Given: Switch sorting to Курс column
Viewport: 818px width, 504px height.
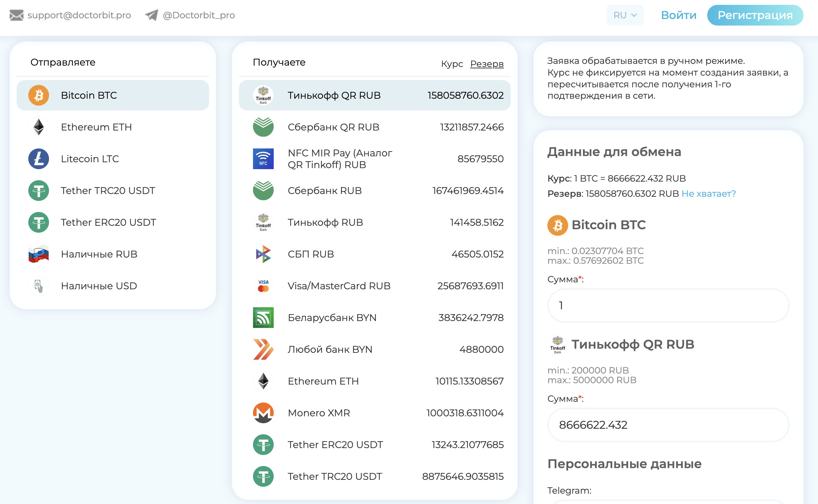Looking at the screenshot, I should tap(452, 64).
